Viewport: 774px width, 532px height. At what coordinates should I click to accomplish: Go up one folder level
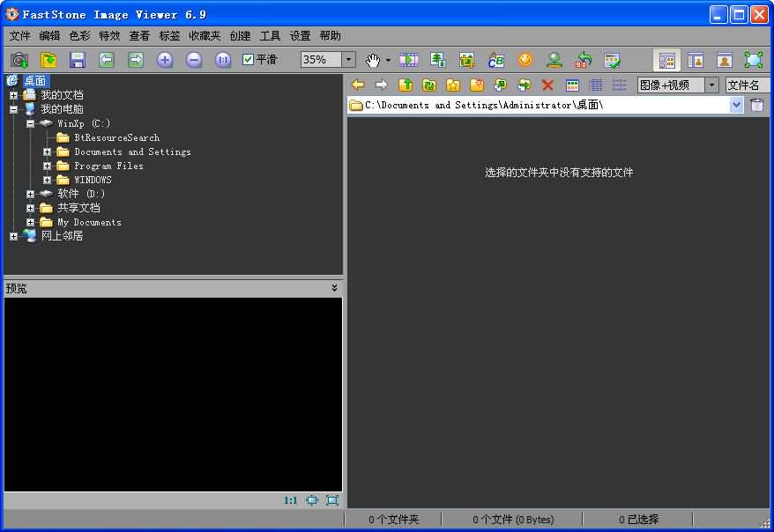406,85
